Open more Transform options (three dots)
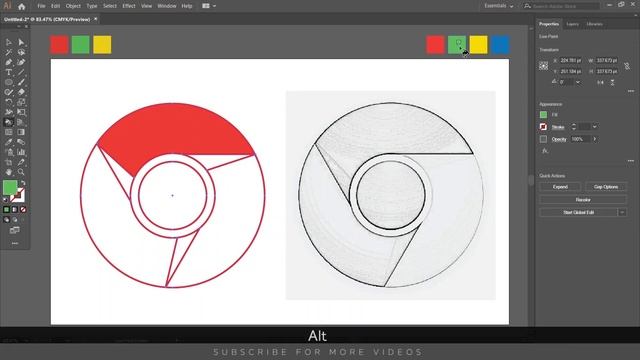The image size is (640, 360). (x=631, y=91)
